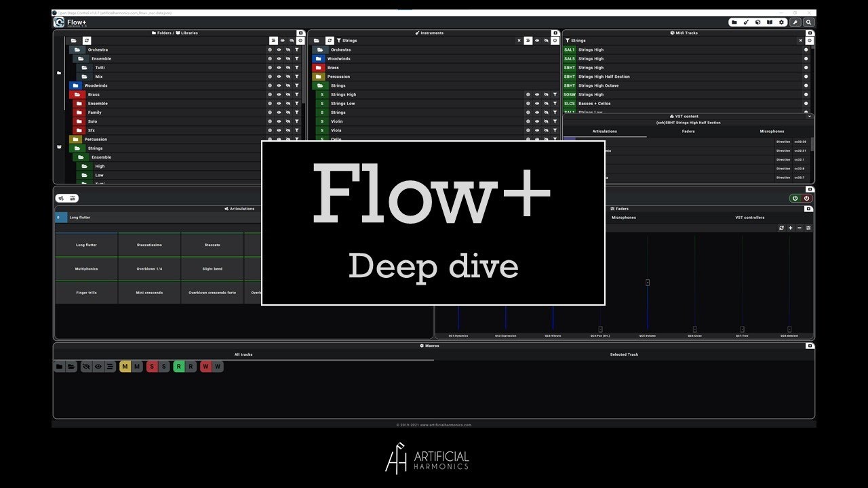Toggle the red W write macro
This screenshot has width=868, height=488.
205,367
